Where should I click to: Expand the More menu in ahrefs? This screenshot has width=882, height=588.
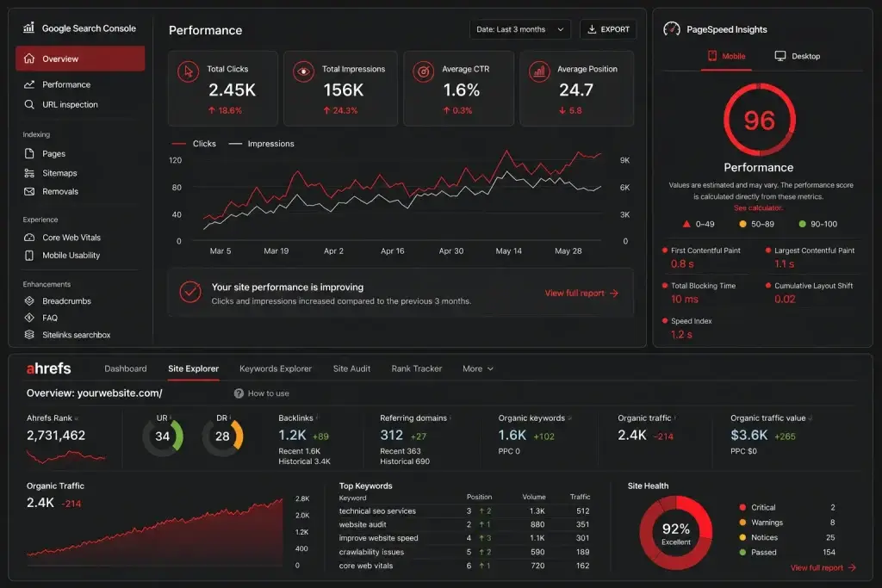click(x=477, y=368)
